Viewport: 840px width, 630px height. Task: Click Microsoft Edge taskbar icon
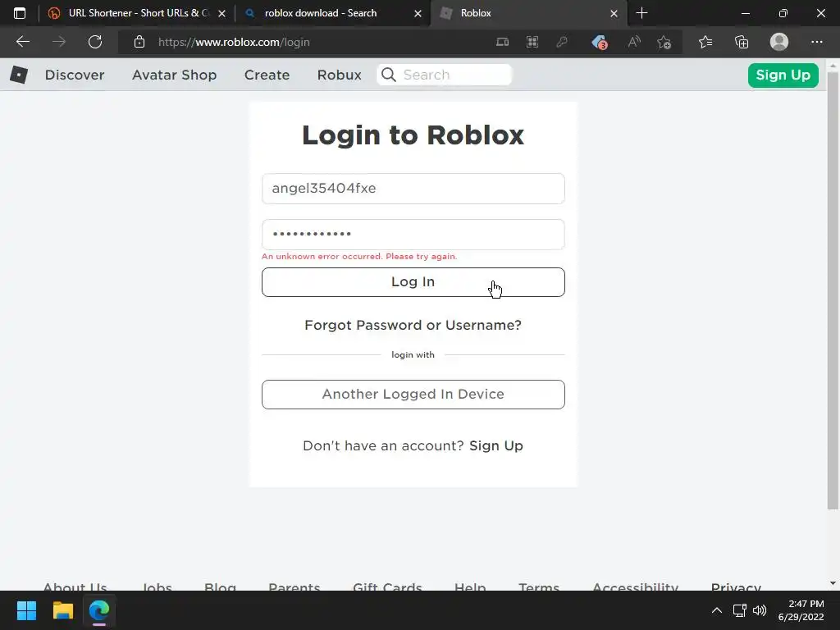click(x=99, y=610)
